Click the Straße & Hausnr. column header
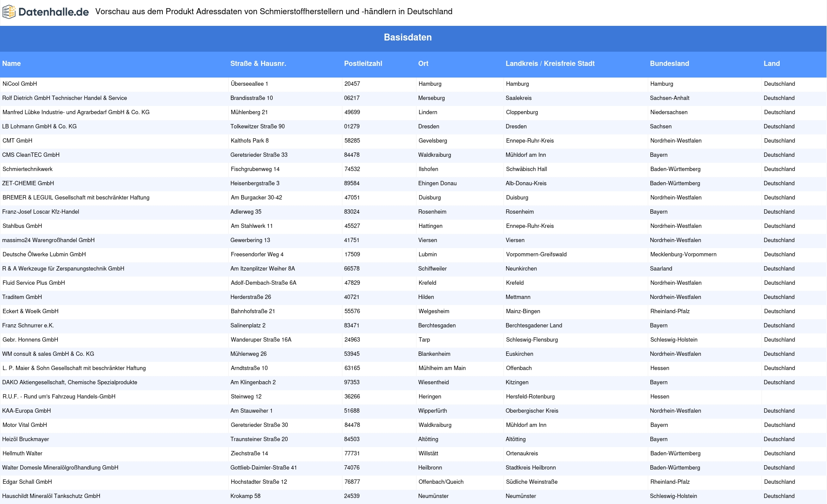Viewport: 827px width, 504px height. coord(258,64)
